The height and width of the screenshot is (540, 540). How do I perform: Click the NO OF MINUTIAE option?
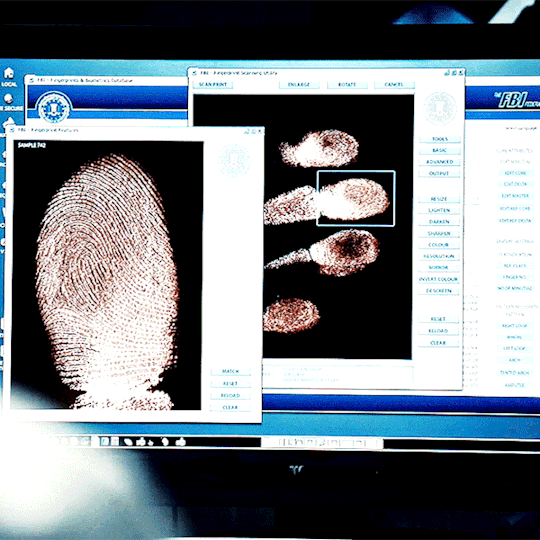click(x=515, y=288)
